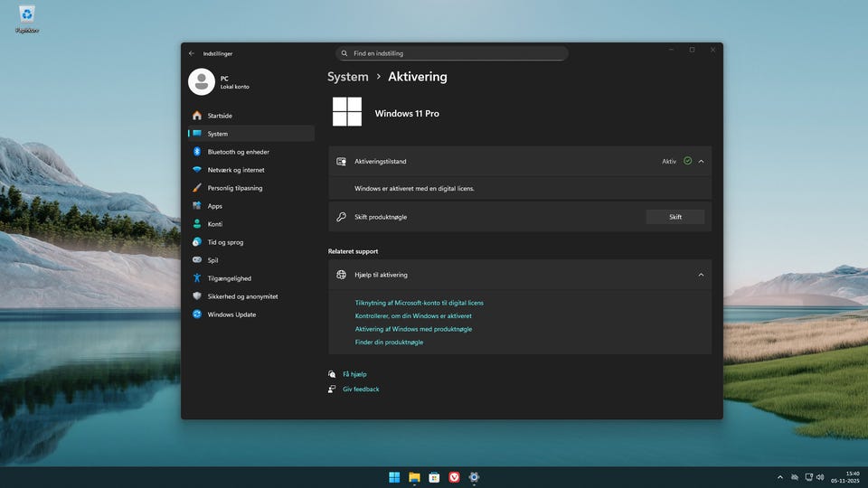Open Tilgængelighed accessibility settings
This screenshot has height=488, width=868.
229,278
